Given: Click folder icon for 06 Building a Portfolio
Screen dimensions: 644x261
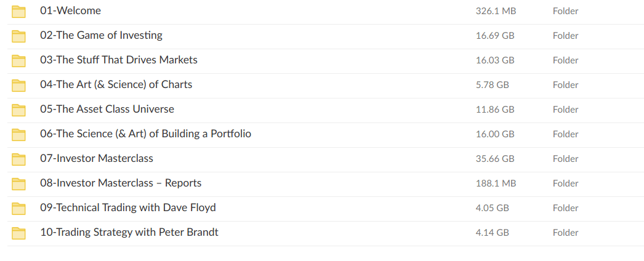Looking at the screenshot, I should 19,134.
